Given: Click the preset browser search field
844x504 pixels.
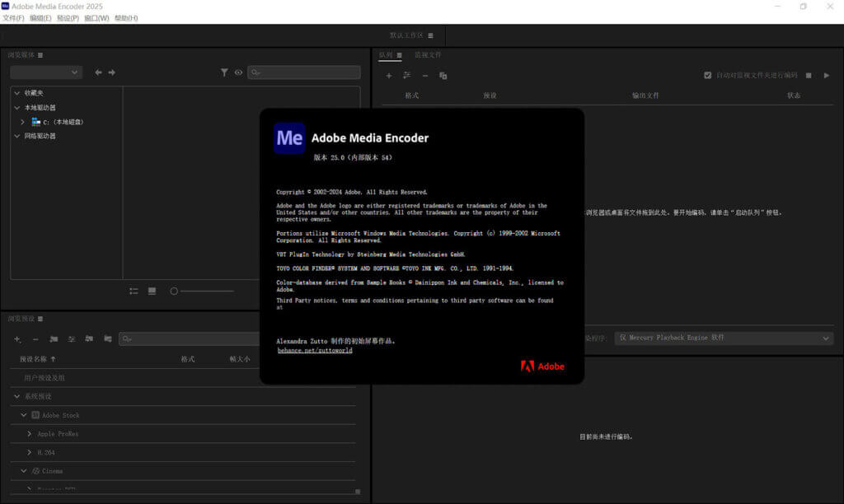Looking at the screenshot, I should pos(165,338).
